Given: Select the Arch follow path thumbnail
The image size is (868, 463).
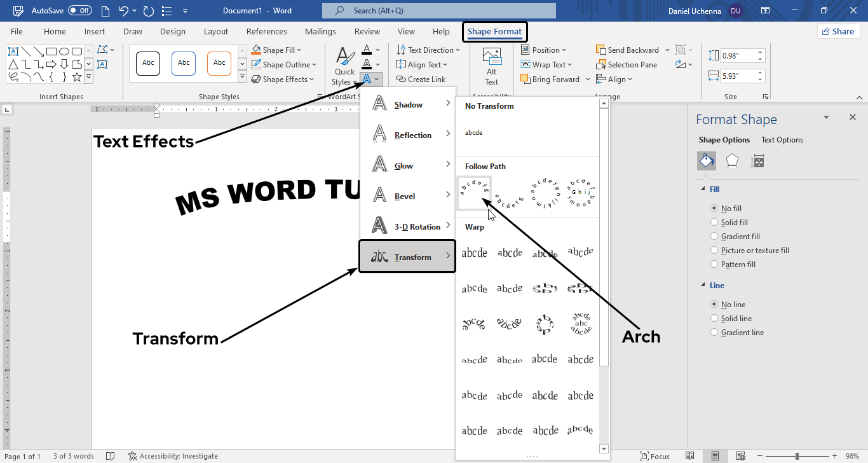Looking at the screenshot, I should [x=474, y=193].
